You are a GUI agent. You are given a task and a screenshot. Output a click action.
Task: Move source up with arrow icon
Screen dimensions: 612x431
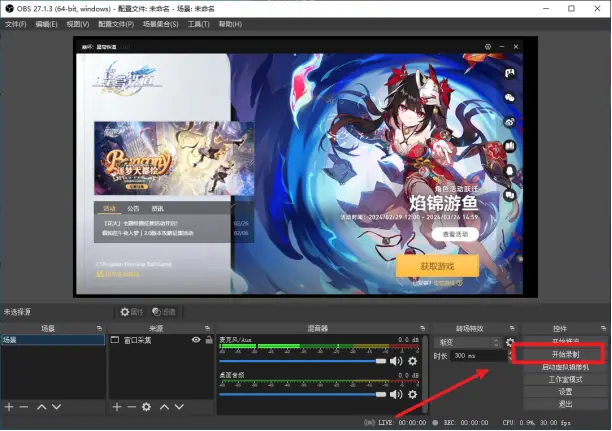coord(164,407)
